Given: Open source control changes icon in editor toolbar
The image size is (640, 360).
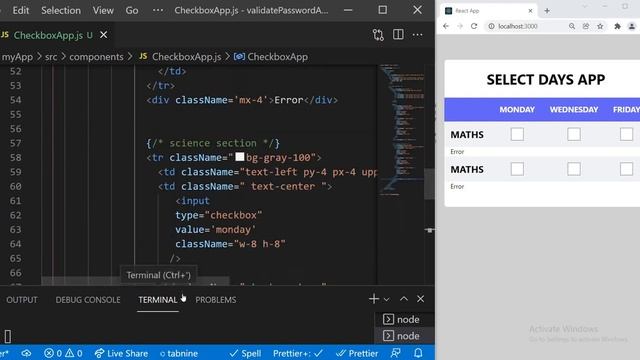Looking at the screenshot, I should [x=378, y=35].
